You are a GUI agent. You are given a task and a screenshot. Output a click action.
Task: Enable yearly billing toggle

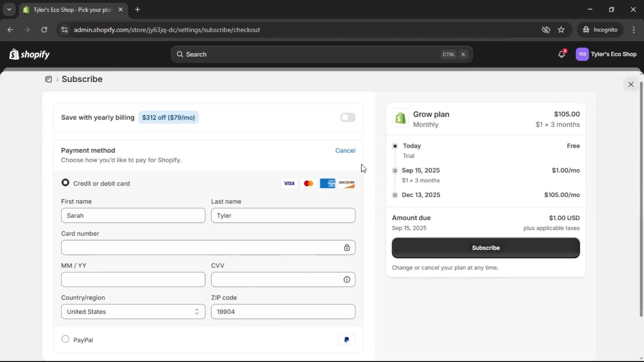tap(348, 117)
